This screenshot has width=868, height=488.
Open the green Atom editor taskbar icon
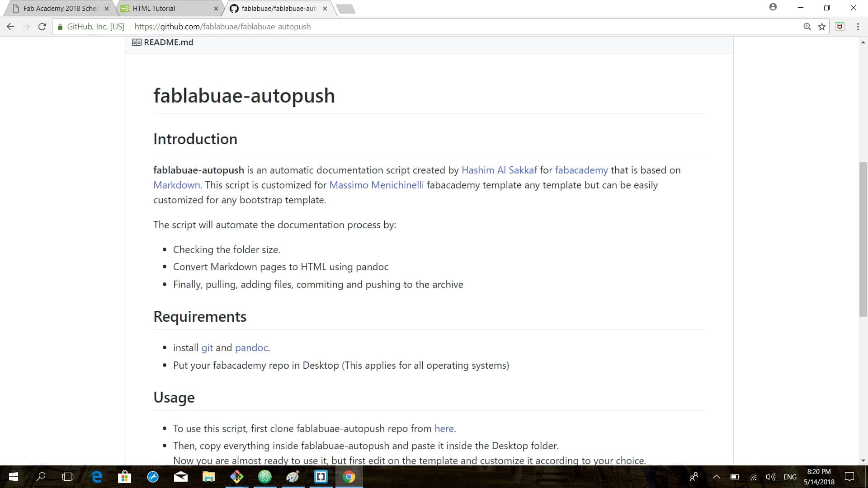pyautogui.click(x=265, y=477)
